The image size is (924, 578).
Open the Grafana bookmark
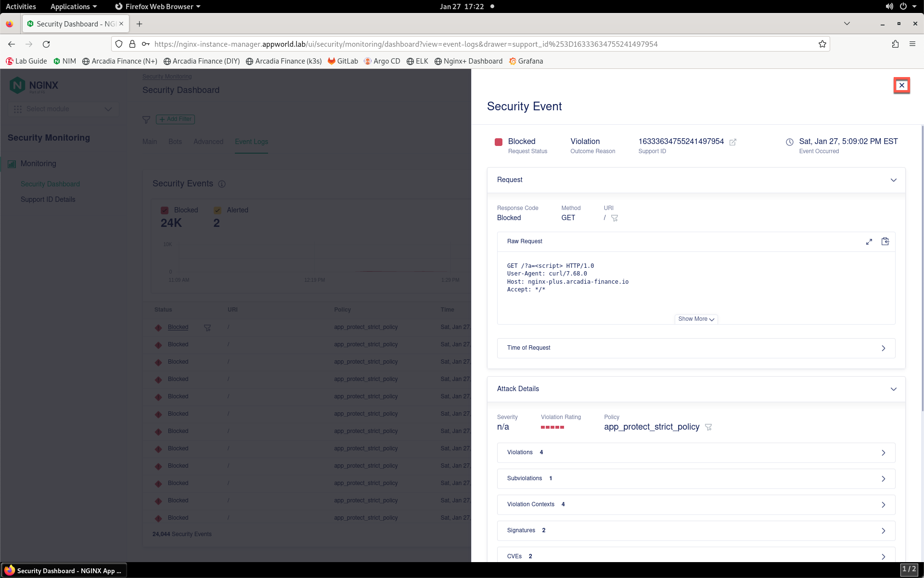(x=526, y=61)
